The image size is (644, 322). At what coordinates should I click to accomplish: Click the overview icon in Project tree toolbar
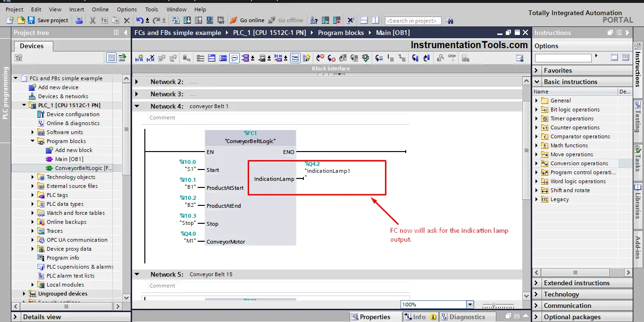(122, 58)
